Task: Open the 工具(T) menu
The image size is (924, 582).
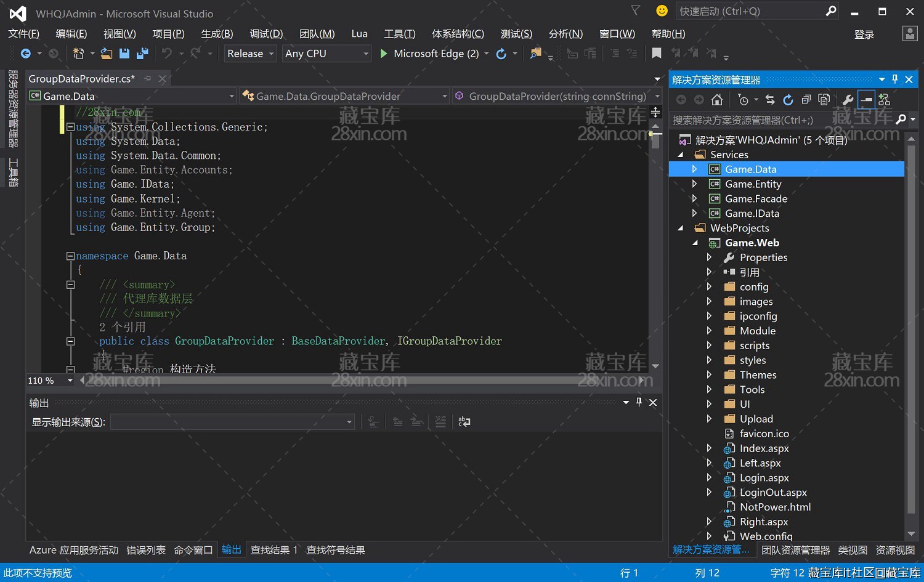Action: coord(399,34)
